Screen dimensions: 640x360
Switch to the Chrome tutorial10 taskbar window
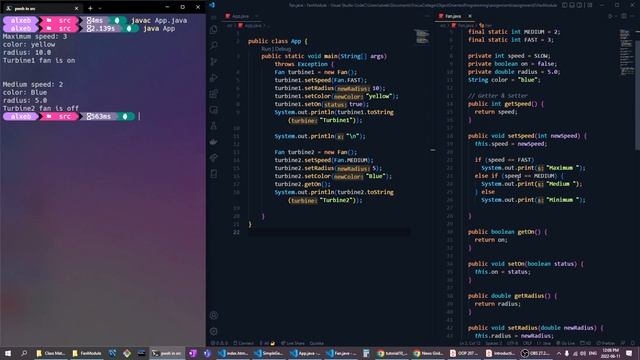tap(391, 353)
